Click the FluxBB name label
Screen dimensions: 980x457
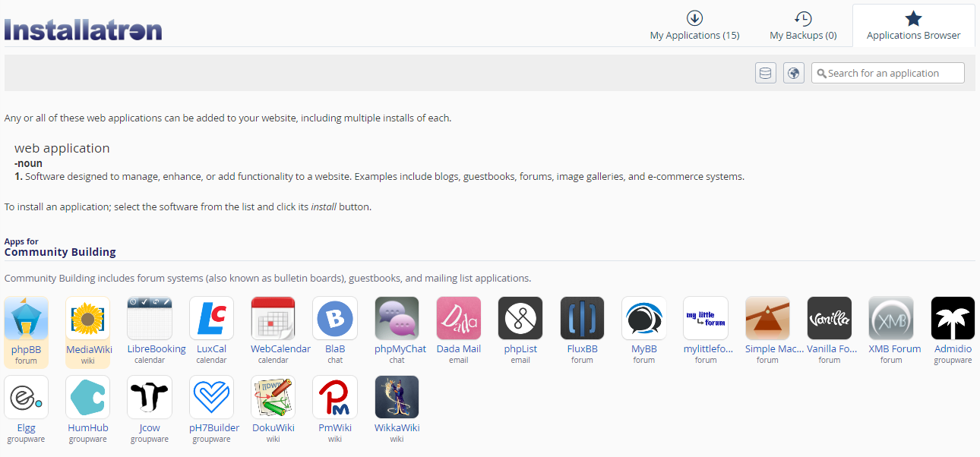(583, 349)
